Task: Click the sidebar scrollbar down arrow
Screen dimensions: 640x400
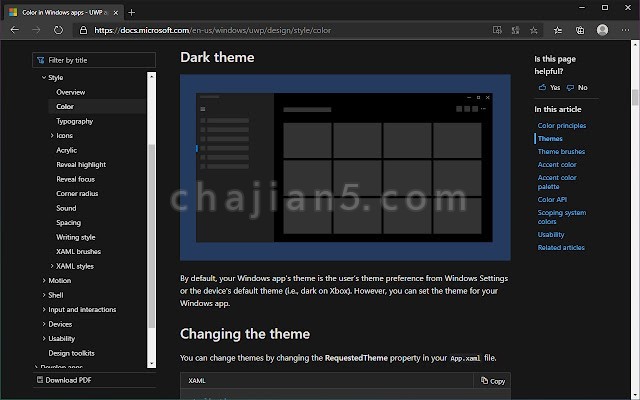Action: [151, 364]
